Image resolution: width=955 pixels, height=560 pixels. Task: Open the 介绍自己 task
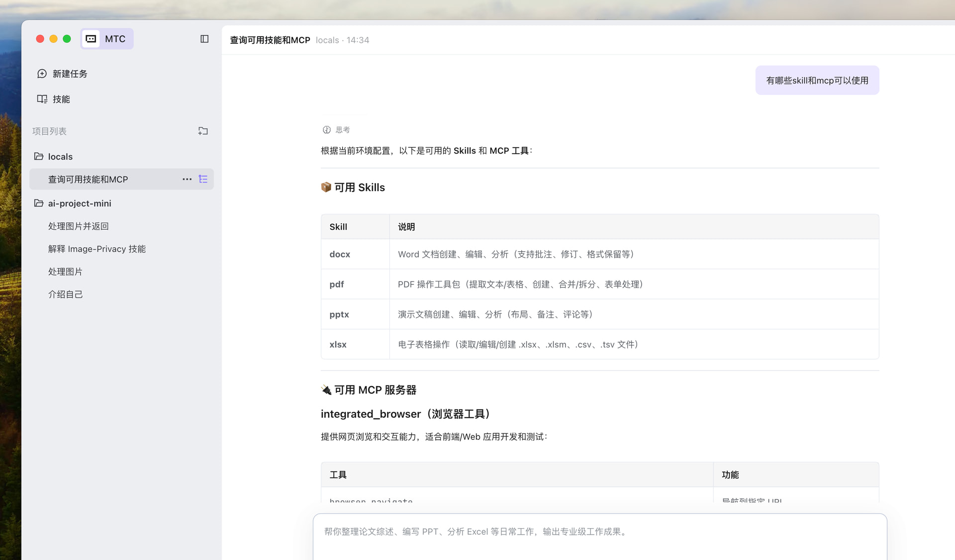pos(65,294)
